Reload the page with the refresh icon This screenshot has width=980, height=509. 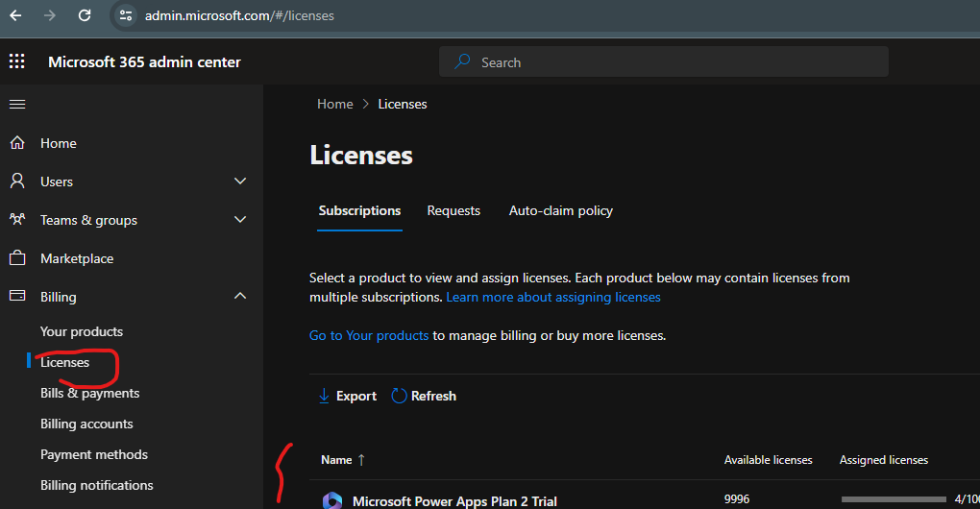click(85, 15)
